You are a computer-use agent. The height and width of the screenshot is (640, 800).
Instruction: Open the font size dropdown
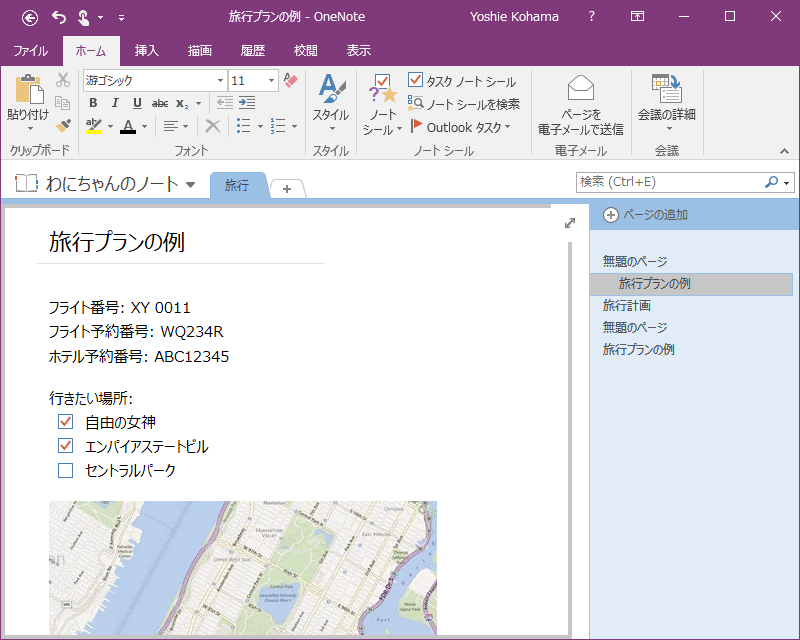272,81
